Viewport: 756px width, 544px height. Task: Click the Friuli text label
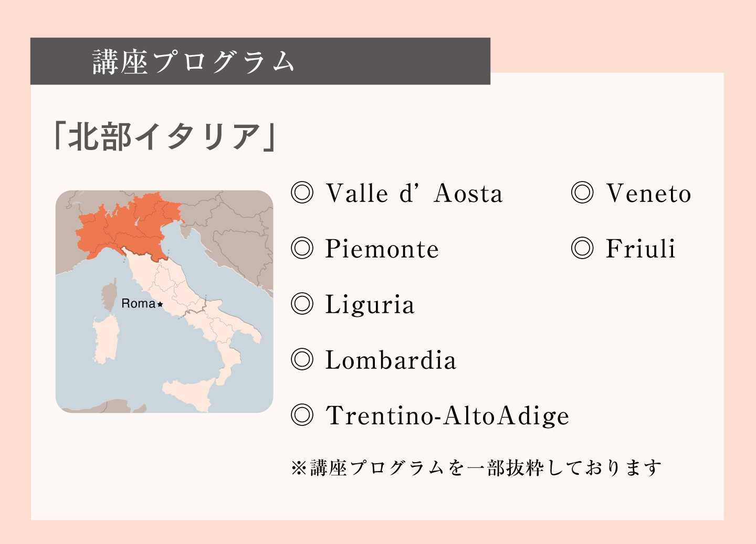point(640,249)
